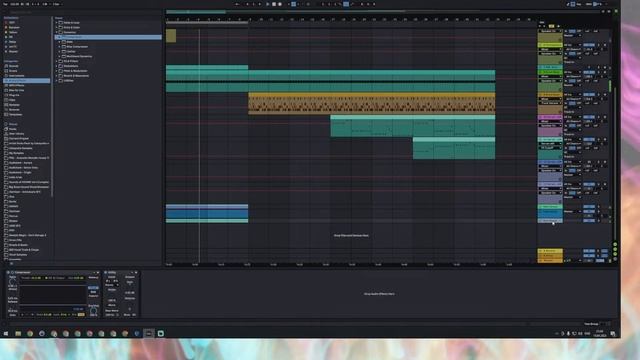Open the Windows notification center
Image resolution: width=640 pixels, height=360 pixels.
point(613,333)
